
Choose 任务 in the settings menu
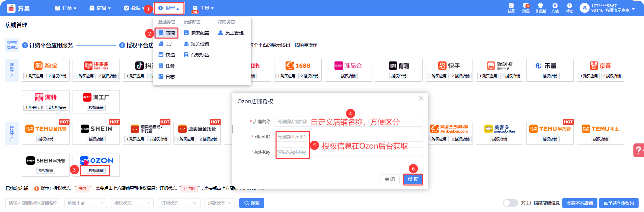click(166, 66)
